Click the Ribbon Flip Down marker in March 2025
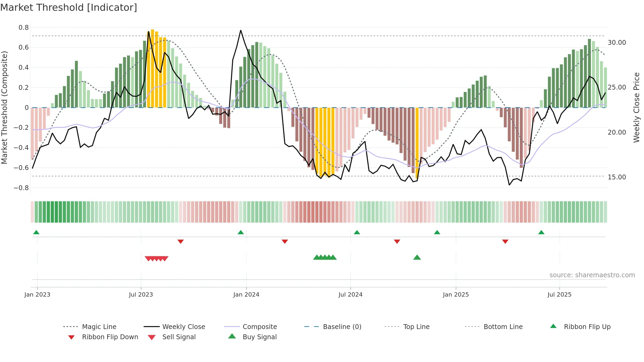Image resolution: width=644 pixels, height=362 pixels. (505, 242)
